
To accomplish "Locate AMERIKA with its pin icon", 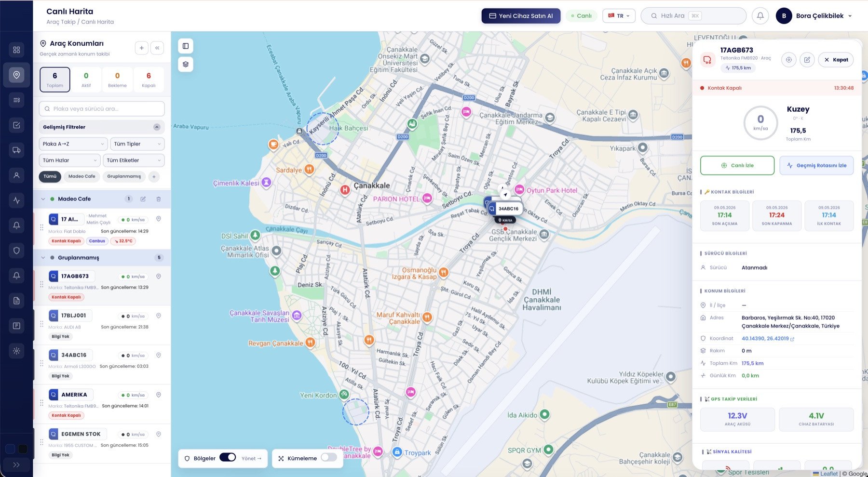I will (x=159, y=395).
